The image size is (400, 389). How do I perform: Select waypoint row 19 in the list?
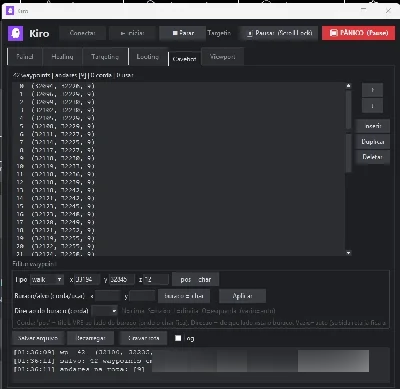tap(178, 238)
